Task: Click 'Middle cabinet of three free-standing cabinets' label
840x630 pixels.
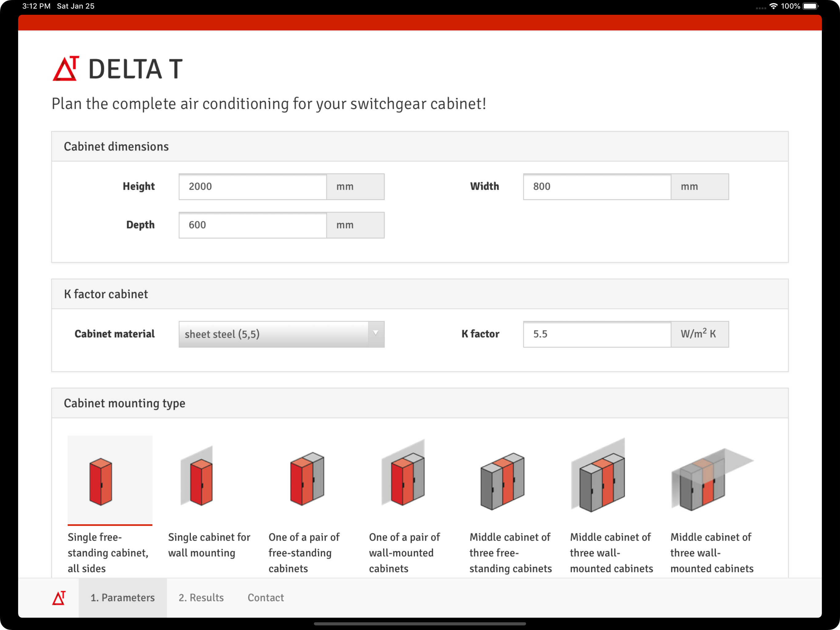Action: point(510,553)
